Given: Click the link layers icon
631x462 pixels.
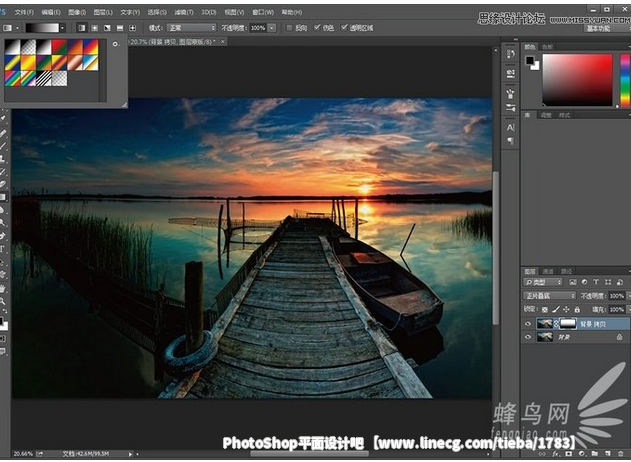Looking at the screenshot, I should tap(543, 454).
